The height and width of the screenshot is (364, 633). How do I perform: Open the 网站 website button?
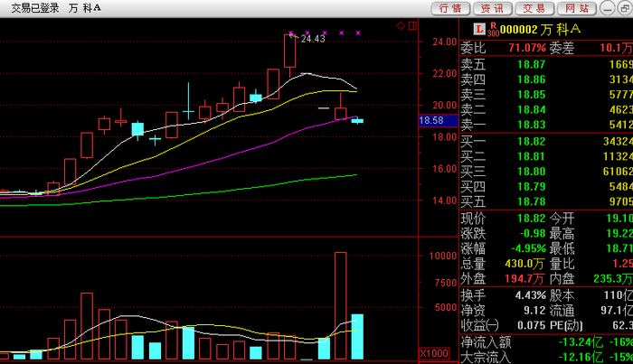tap(577, 8)
